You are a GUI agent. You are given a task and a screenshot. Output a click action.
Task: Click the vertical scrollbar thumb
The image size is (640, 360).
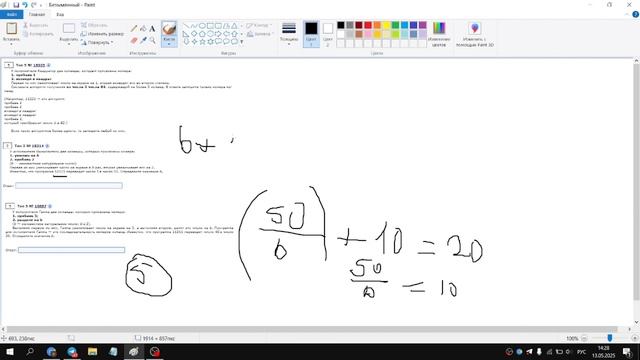tap(636, 182)
